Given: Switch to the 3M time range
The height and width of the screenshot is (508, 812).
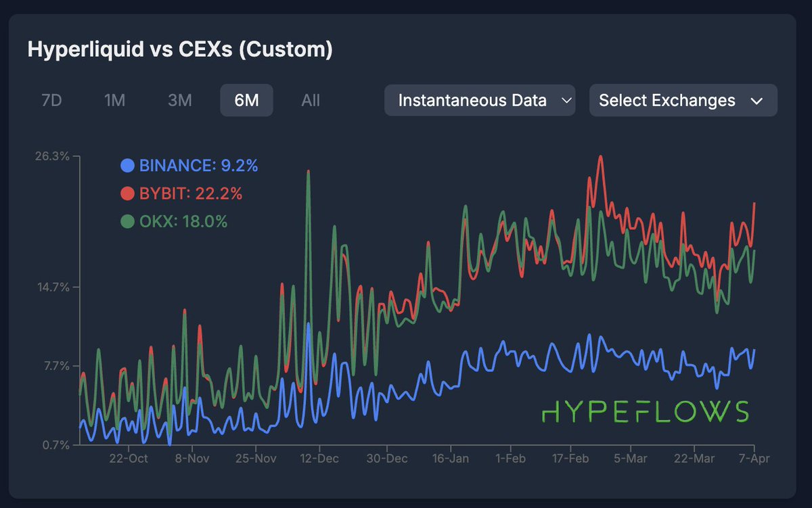Looking at the screenshot, I should tap(180, 101).
